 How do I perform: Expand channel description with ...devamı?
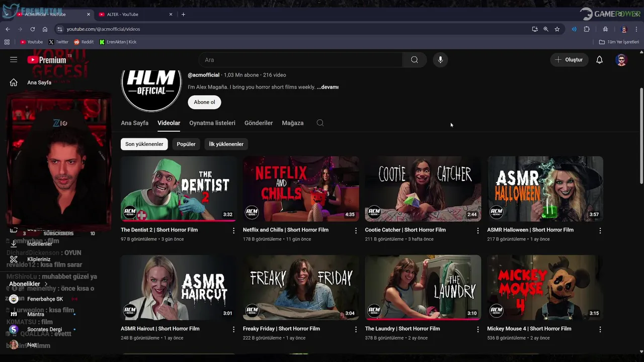tap(328, 87)
